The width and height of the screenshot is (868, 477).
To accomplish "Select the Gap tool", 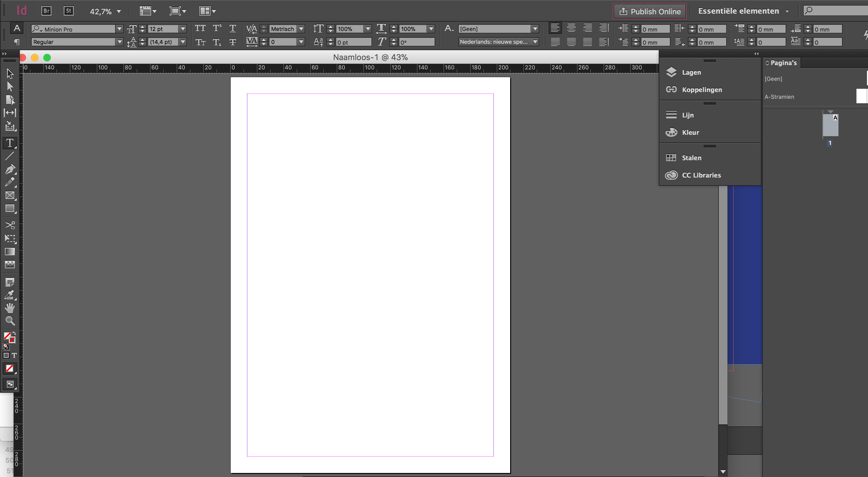I will click(10, 113).
